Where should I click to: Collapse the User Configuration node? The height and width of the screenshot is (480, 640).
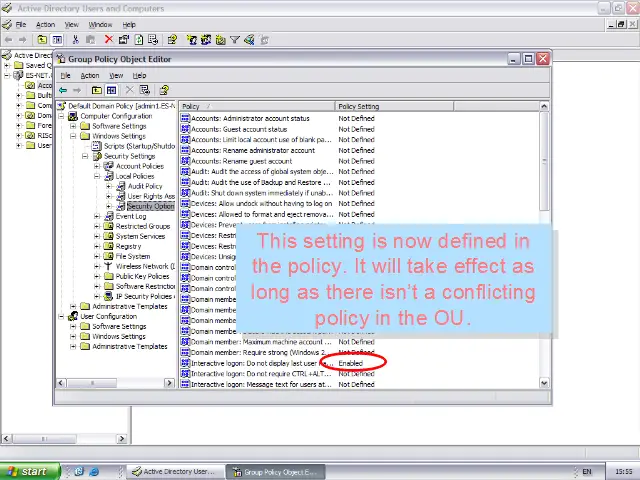pyautogui.click(x=61, y=316)
